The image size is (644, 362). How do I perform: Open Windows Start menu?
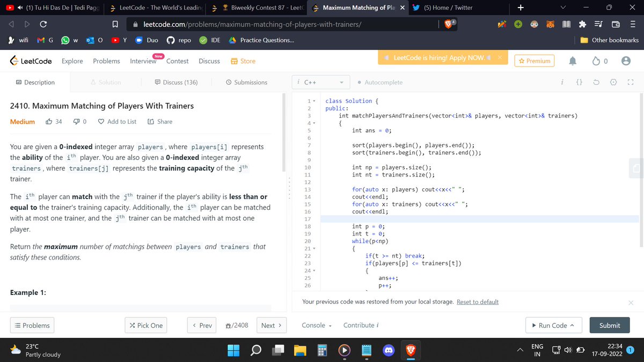pyautogui.click(x=234, y=351)
